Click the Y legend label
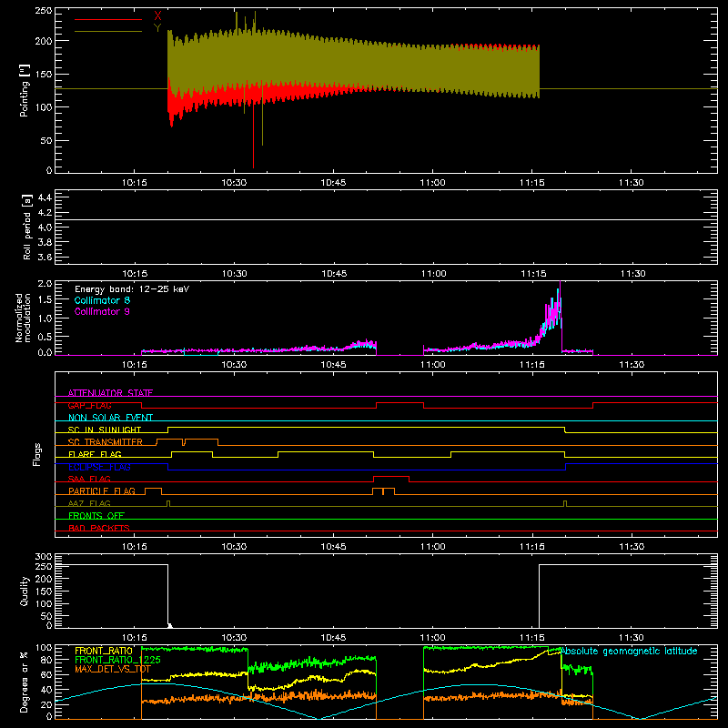 [157, 28]
